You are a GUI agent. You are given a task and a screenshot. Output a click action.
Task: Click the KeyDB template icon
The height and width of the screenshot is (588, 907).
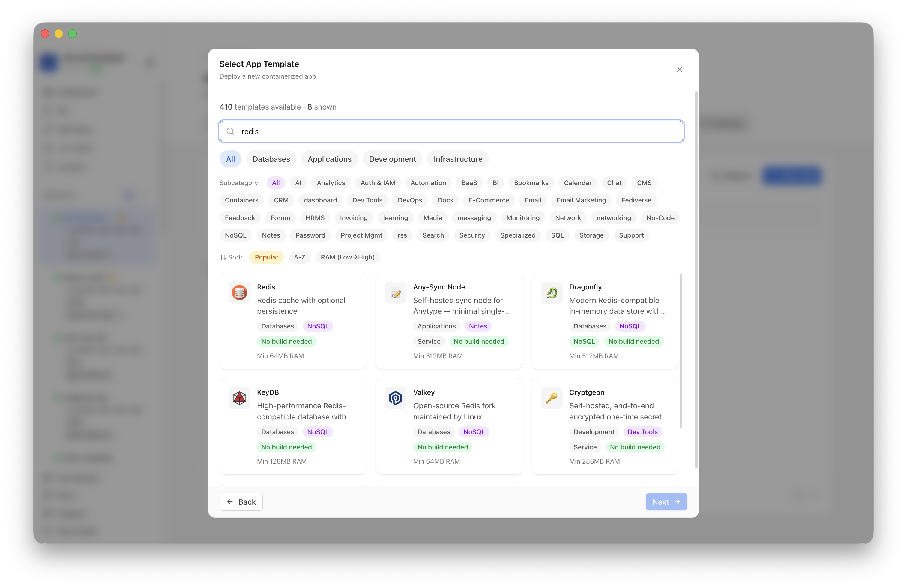click(x=239, y=398)
